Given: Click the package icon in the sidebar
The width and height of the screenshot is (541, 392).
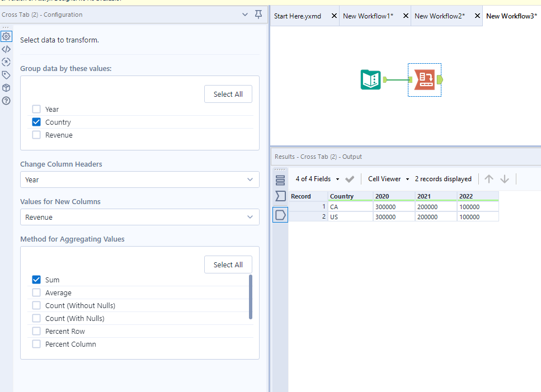Looking at the screenshot, I should pos(6,88).
